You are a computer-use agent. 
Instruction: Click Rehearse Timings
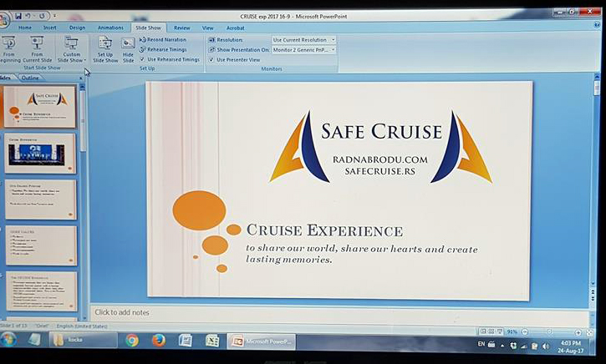pyautogui.click(x=163, y=49)
